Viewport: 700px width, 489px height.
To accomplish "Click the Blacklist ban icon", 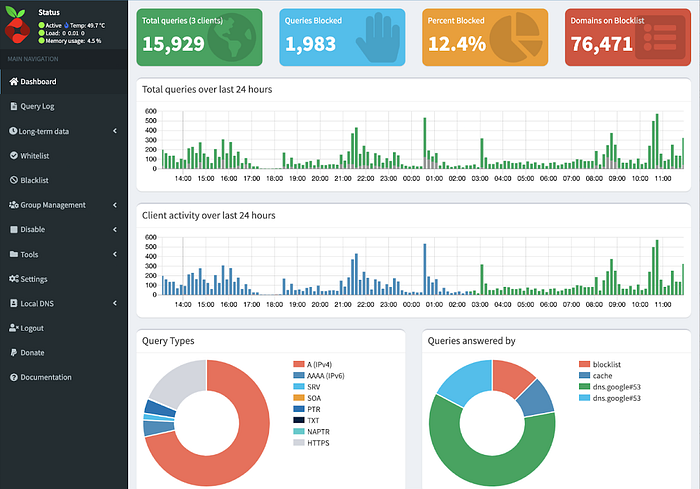I will click(14, 180).
